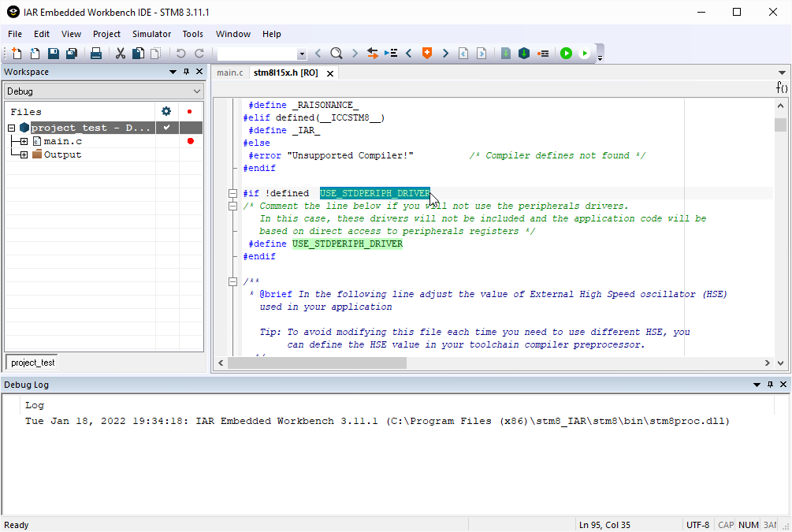Screen dimensions: 792x532
Task: Click the highlighted USE_STDPERIPH_DRIVER define
Action: point(348,244)
